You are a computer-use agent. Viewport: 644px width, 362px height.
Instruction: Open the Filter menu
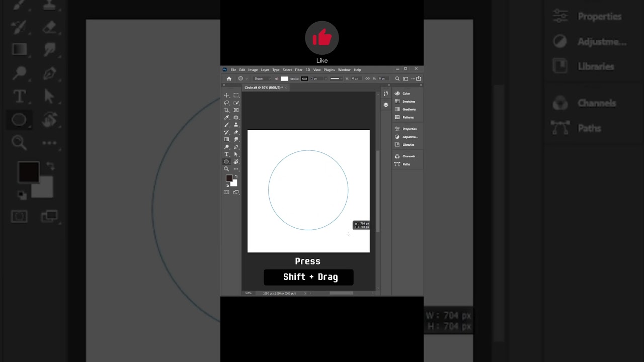298,70
